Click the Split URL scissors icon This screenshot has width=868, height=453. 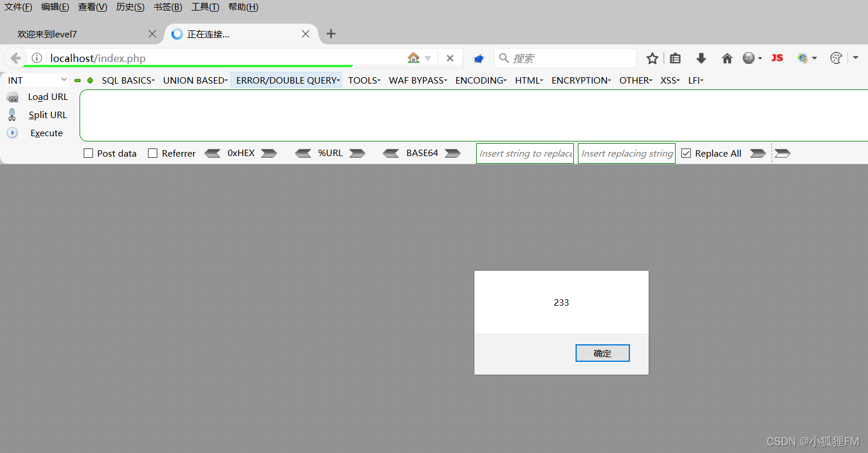point(12,115)
